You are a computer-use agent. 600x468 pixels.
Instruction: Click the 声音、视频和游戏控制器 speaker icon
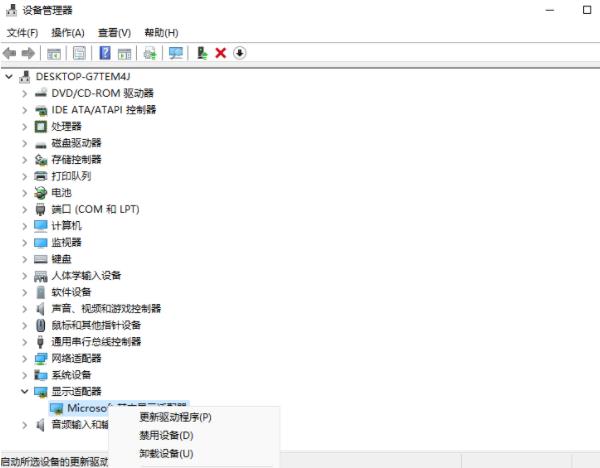[41, 308]
